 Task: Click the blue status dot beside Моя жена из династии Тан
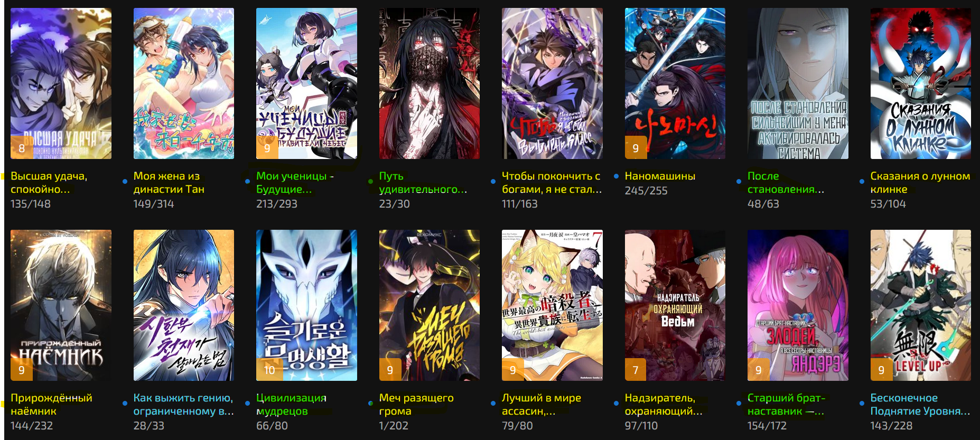click(125, 181)
